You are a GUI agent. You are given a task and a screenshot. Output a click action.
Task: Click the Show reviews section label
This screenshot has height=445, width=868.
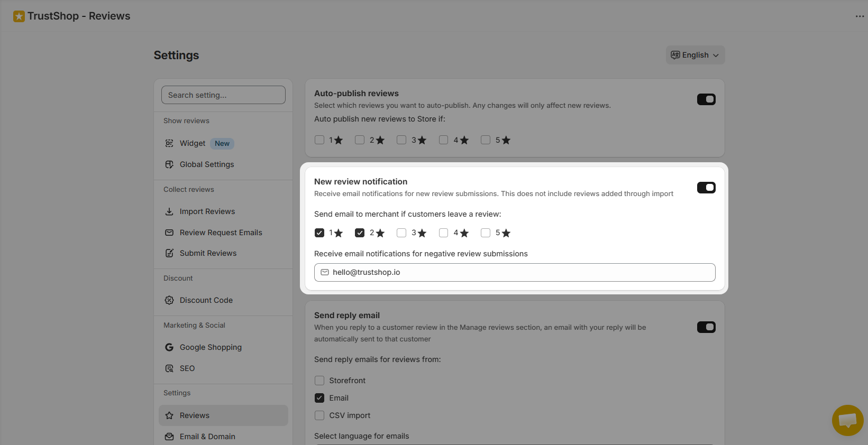tap(186, 121)
